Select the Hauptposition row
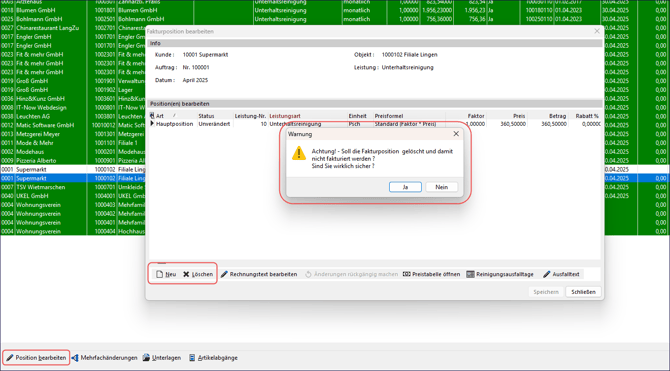Image resolution: width=670 pixels, height=371 pixels. (x=375, y=124)
